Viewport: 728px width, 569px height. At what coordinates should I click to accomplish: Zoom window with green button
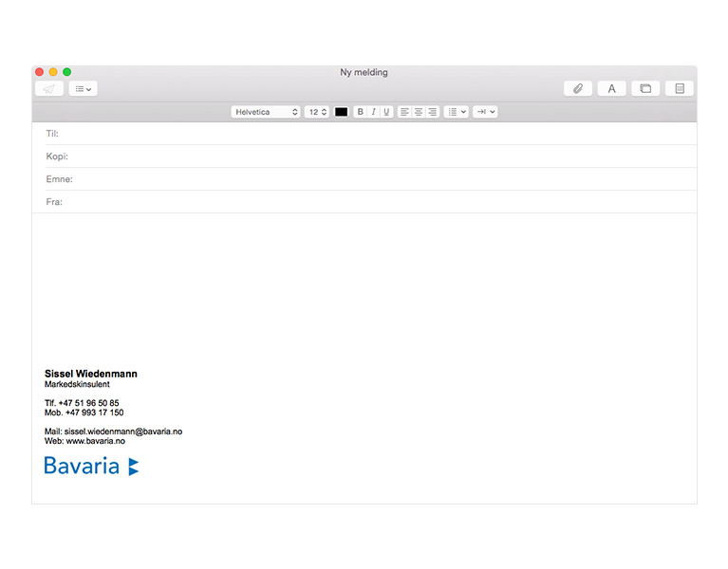click(66, 72)
